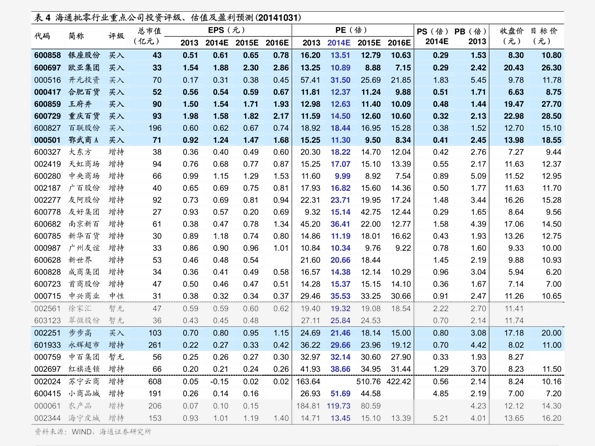The image size is (595, 446).
Task: Click PE value 51.69 for 600415
Action: (340, 394)
